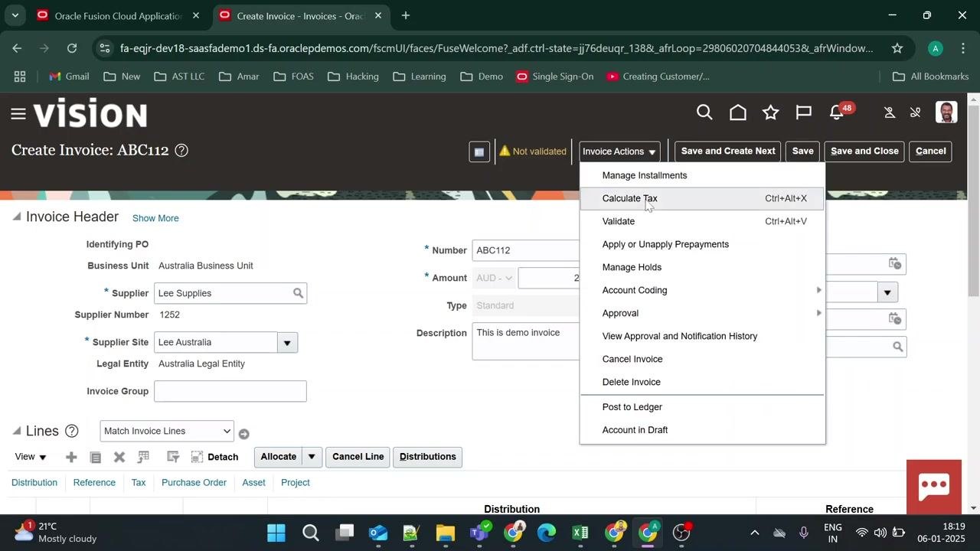980x551 pixels.
Task: Reload the browser page
Action: click(x=72, y=48)
